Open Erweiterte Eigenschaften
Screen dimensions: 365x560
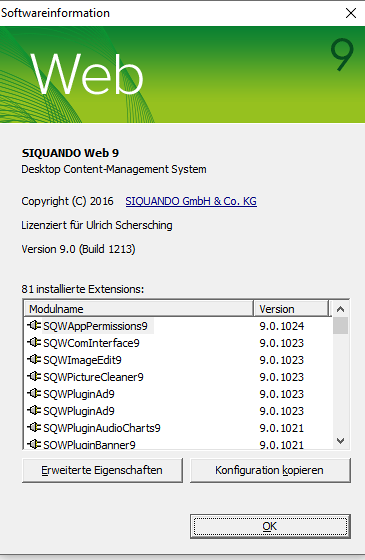click(102, 470)
